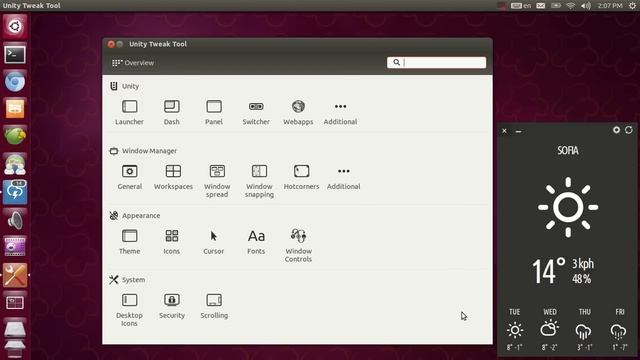Open the Launcher settings
640x360 pixels.
click(129, 112)
